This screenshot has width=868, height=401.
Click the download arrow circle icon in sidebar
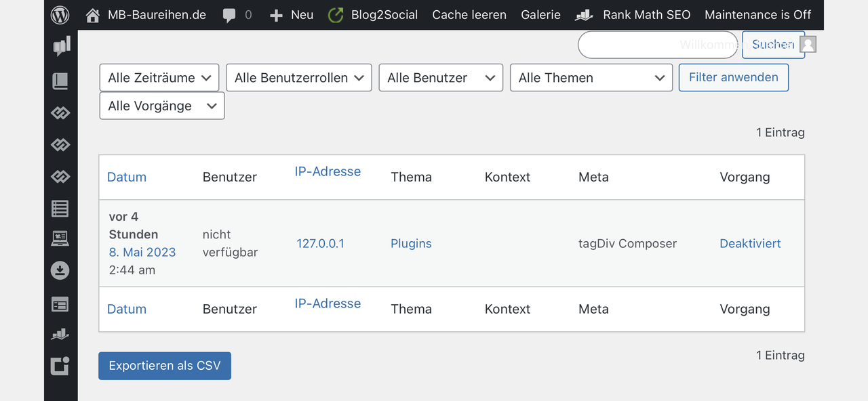pyautogui.click(x=60, y=271)
